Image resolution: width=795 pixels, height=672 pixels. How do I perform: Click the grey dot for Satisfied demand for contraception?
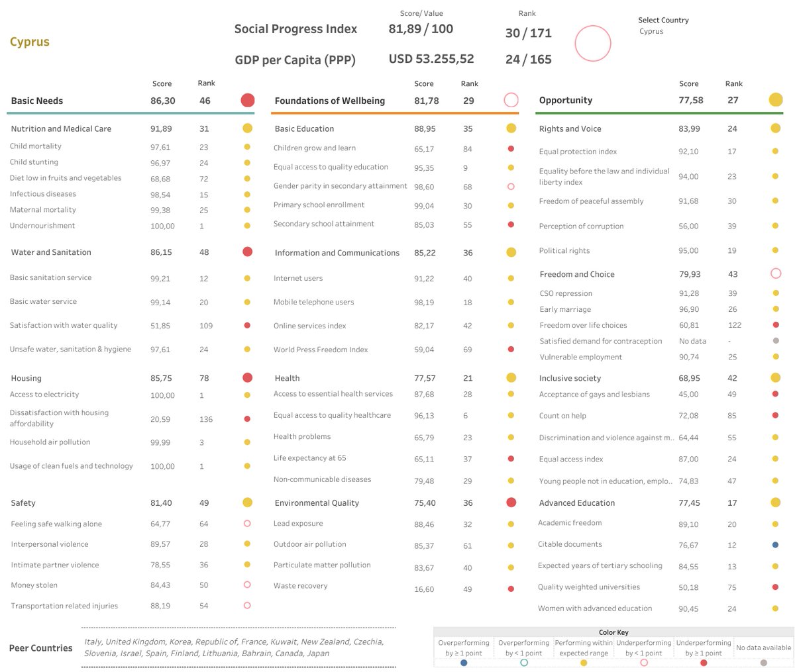775,341
